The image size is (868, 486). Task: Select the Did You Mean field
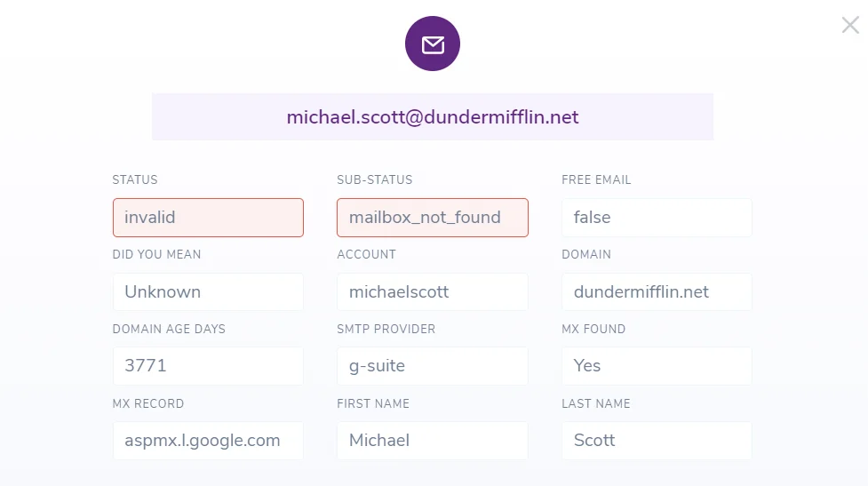[x=208, y=292]
